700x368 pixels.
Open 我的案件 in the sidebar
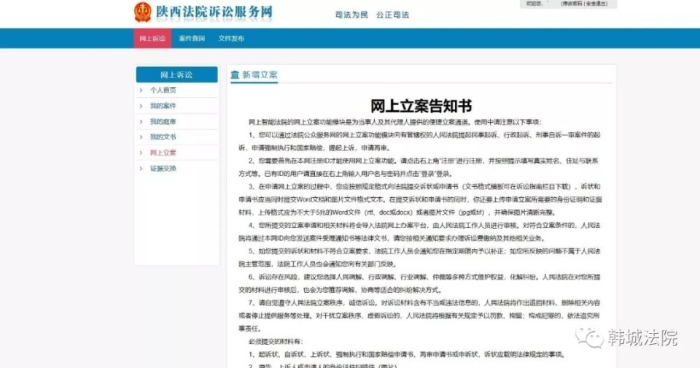point(163,106)
